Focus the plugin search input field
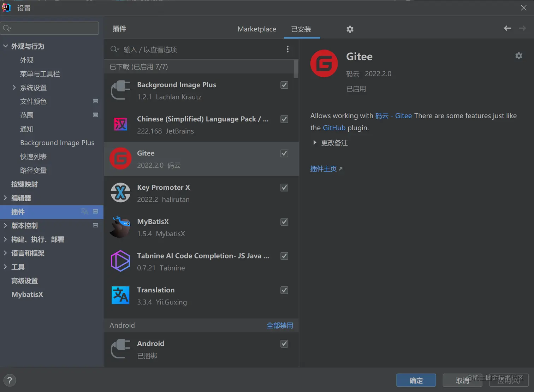Image resolution: width=534 pixels, height=392 pixels. 201,49
